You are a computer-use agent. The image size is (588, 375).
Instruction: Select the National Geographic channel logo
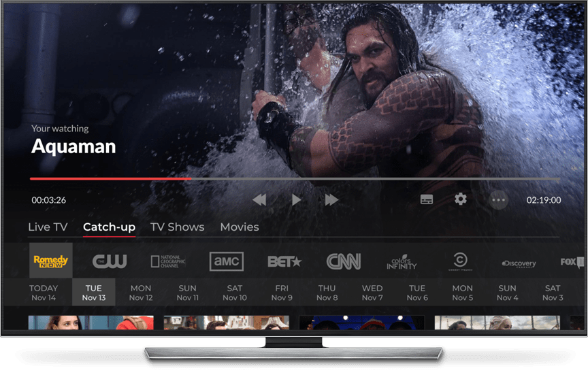(168, 261)
